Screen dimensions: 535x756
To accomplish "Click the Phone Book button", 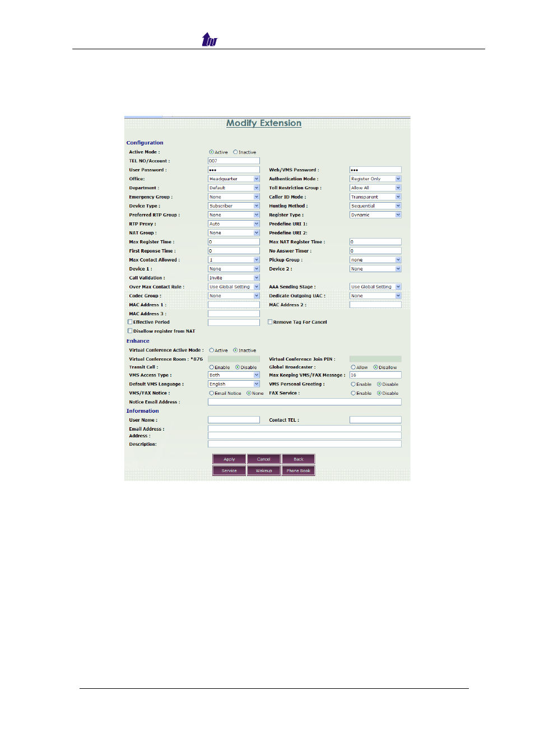I will click(299, 470).
